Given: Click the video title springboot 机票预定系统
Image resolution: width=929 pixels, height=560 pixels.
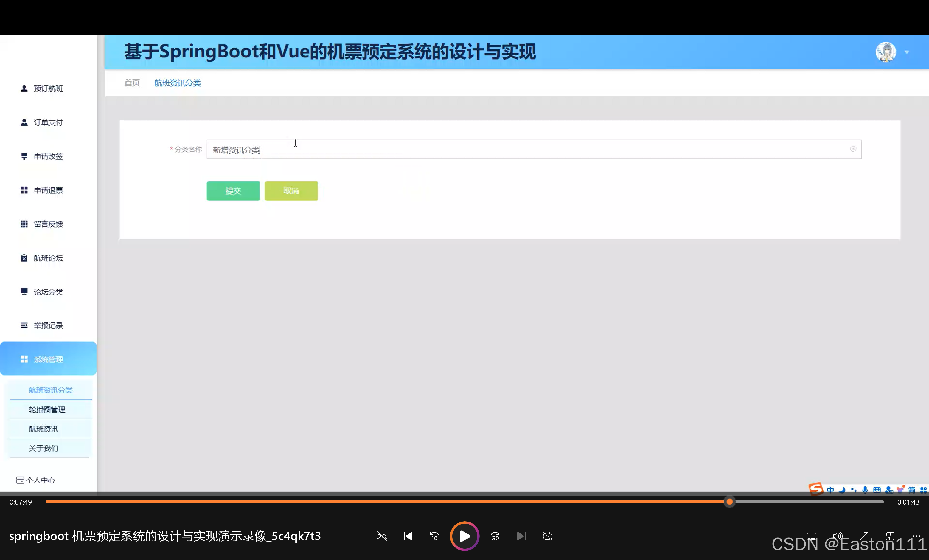Looking at the screenshot, I should [x=165, y=536].
